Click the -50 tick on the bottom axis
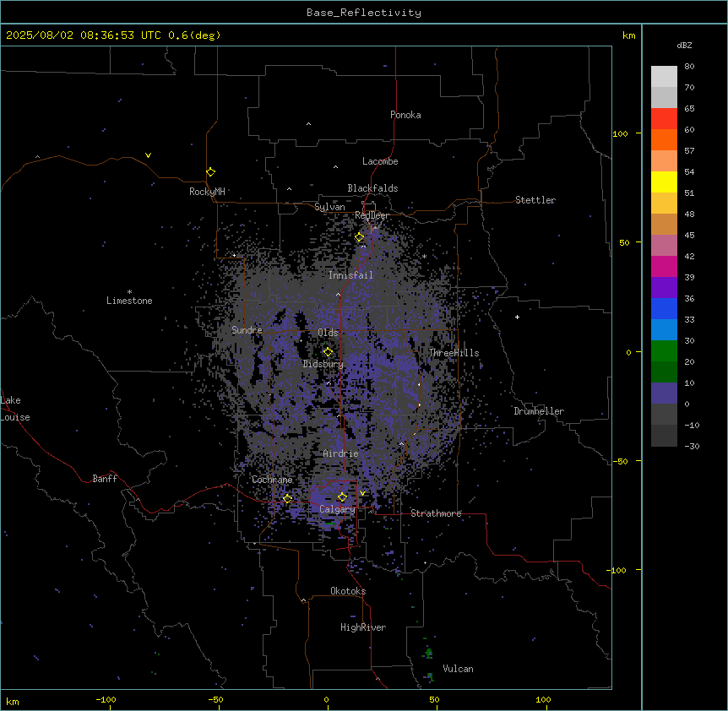 [215, 699]
